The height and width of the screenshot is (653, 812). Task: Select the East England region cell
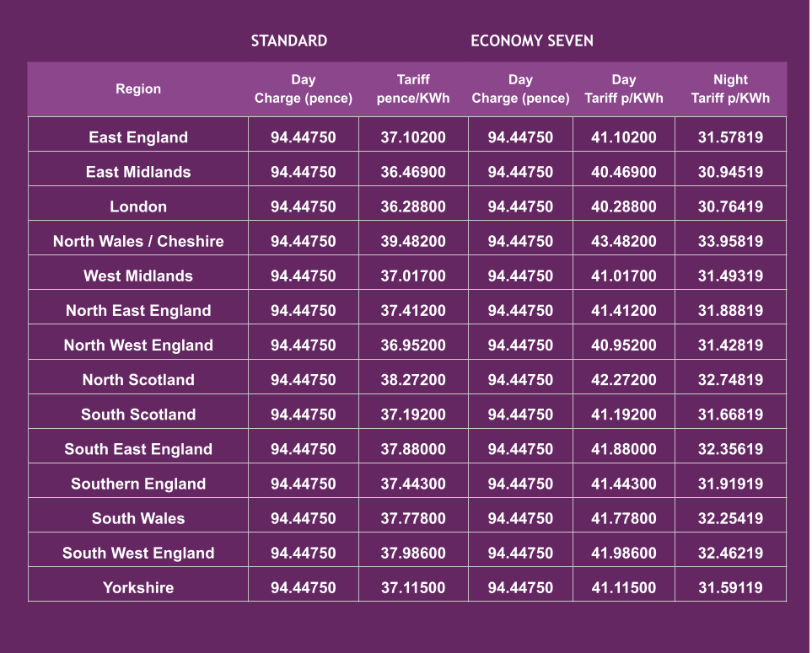[138, 137]
